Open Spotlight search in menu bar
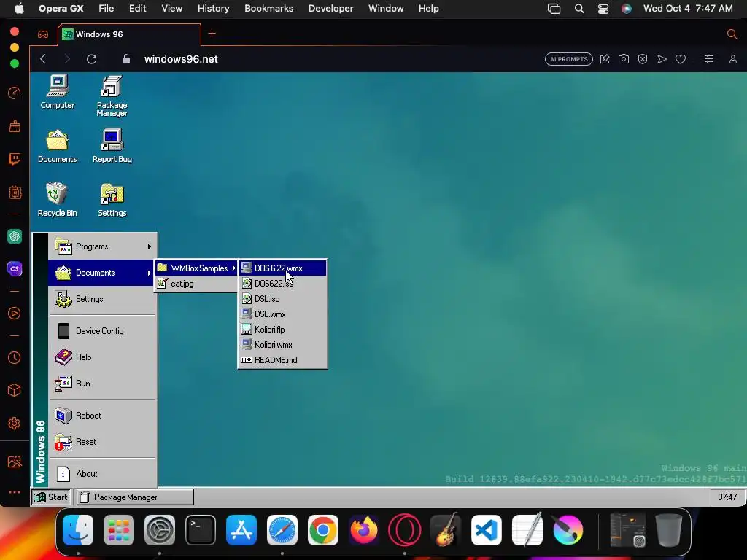 [x=579, y=9]
